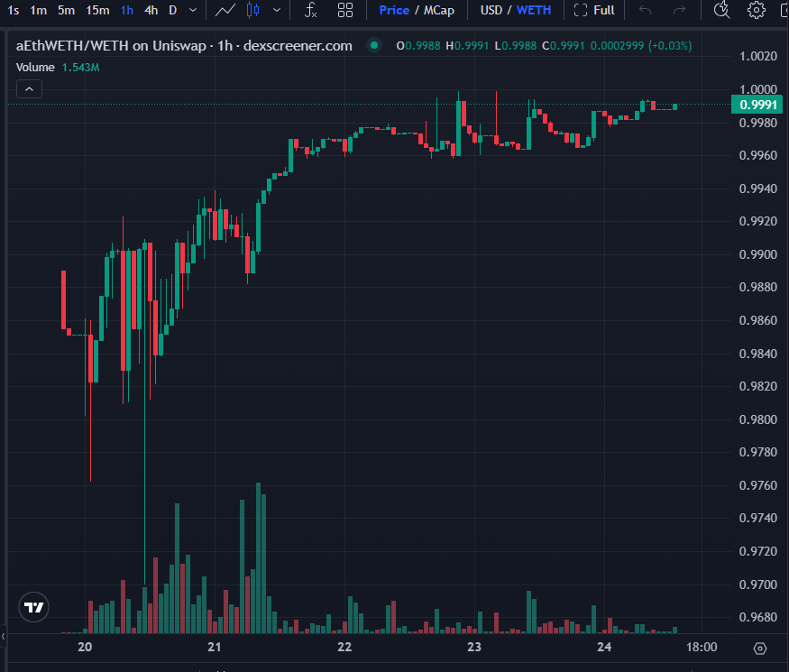Choose the 4h timeframe

(x=151, y=10)
